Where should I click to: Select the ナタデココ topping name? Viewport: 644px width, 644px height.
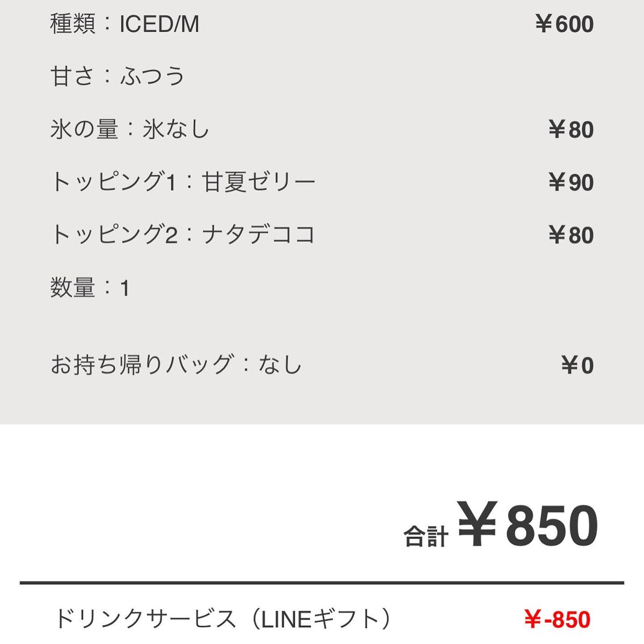point(259,235)
